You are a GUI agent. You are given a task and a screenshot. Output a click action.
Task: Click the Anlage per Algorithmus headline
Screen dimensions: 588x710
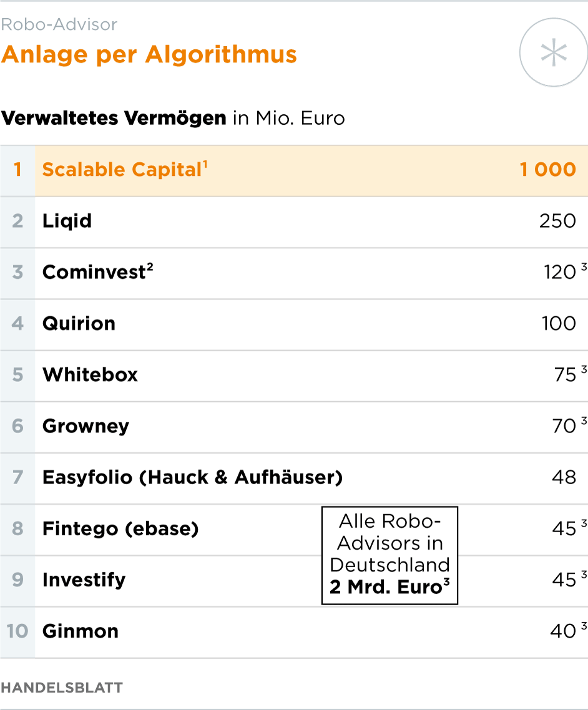149,55
